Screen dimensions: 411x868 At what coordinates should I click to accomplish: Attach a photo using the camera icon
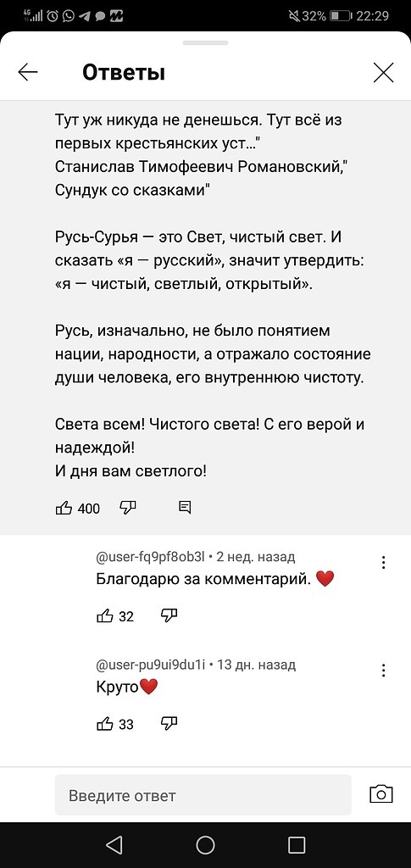380,794
